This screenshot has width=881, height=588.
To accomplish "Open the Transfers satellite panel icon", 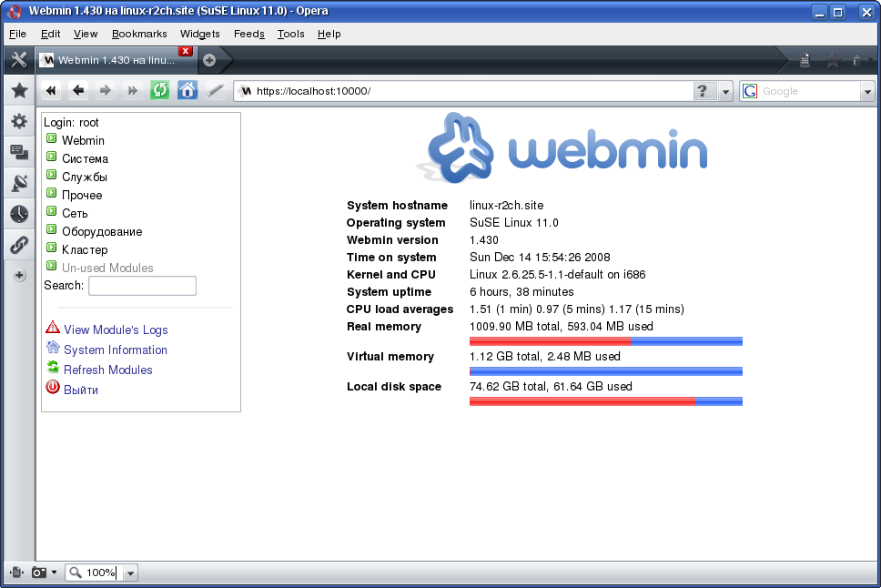I will pos(20,183).
